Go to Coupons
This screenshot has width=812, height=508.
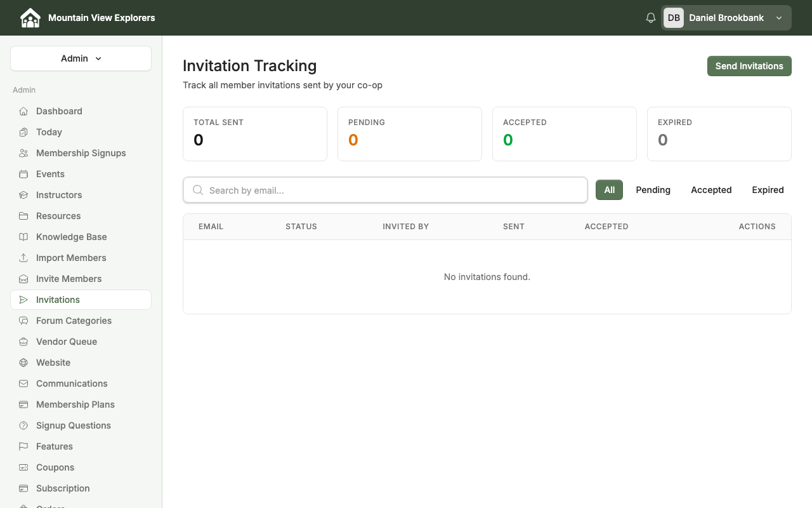pyautogui.click(x=81, y=467)
